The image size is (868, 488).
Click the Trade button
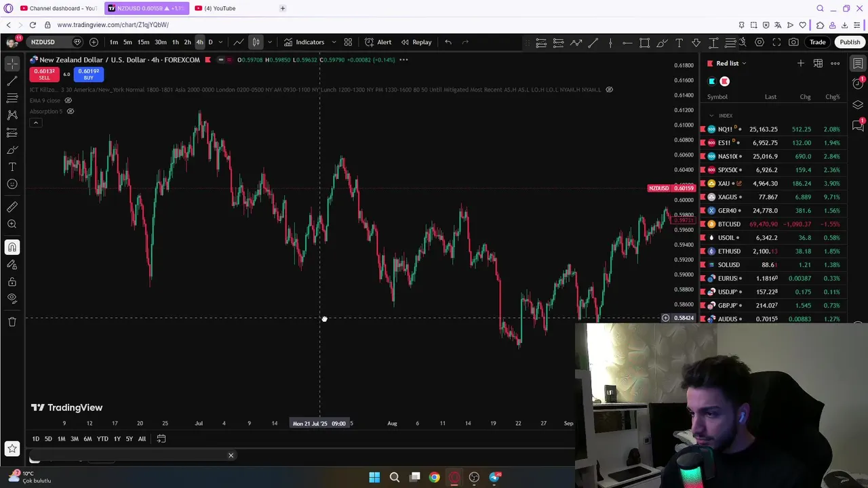[817, 42]
